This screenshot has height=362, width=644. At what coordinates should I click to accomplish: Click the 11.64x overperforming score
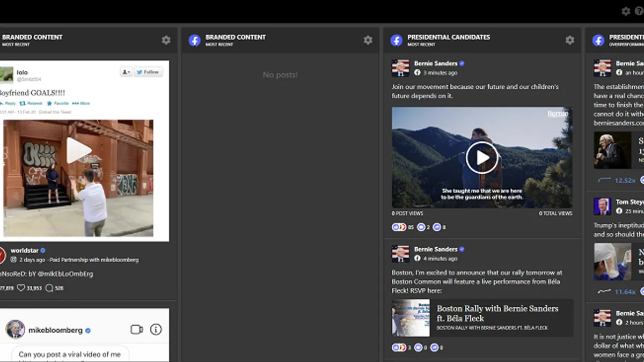(x=625, y=292)
